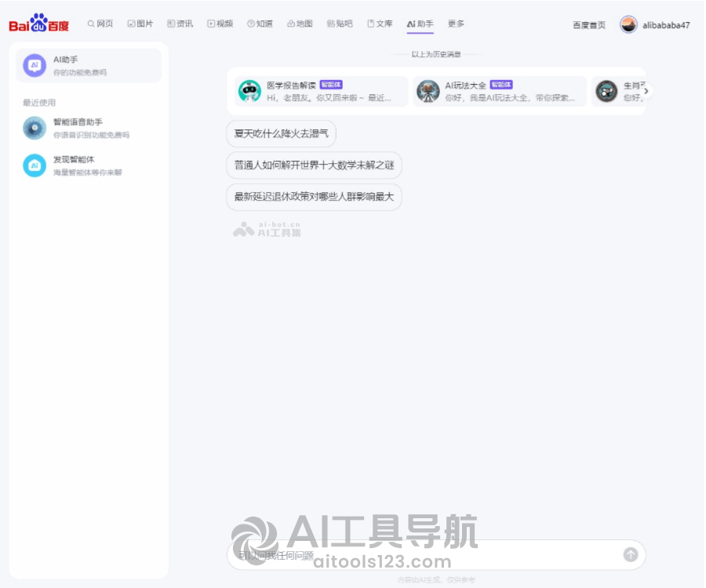
Task: Open the 文库 tab
Action: pyautogui.click(x=380, y=24)
